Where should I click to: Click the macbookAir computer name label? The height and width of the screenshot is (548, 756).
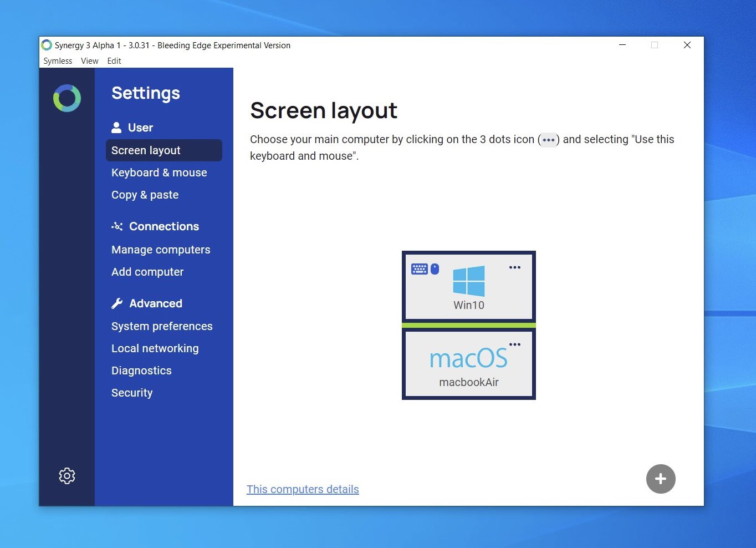469,382
